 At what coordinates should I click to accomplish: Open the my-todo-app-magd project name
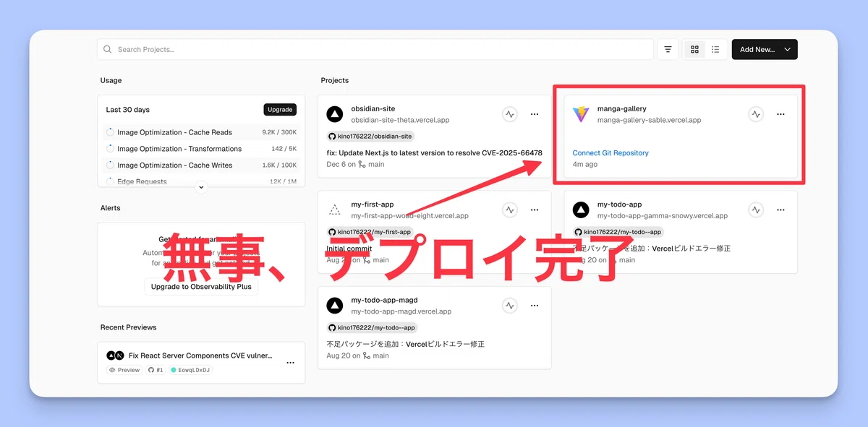coord(384,300)
